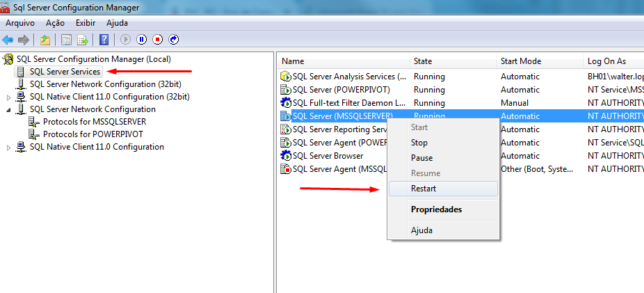Expand the last SQL Native Client 11.0 Configuration node
This screenshot has height=293, width=644.
click(x=8, y=148)
